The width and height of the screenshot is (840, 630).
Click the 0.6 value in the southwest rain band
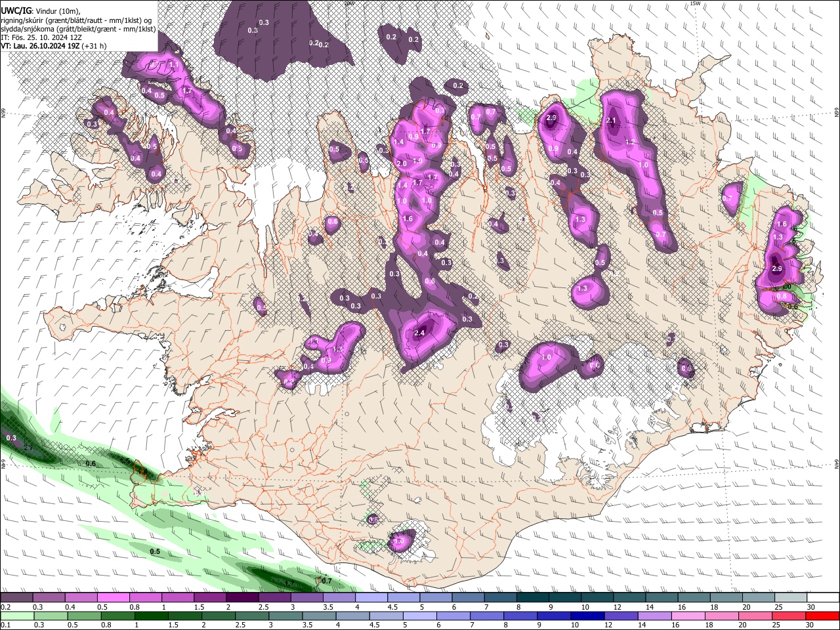pos(91,464)
